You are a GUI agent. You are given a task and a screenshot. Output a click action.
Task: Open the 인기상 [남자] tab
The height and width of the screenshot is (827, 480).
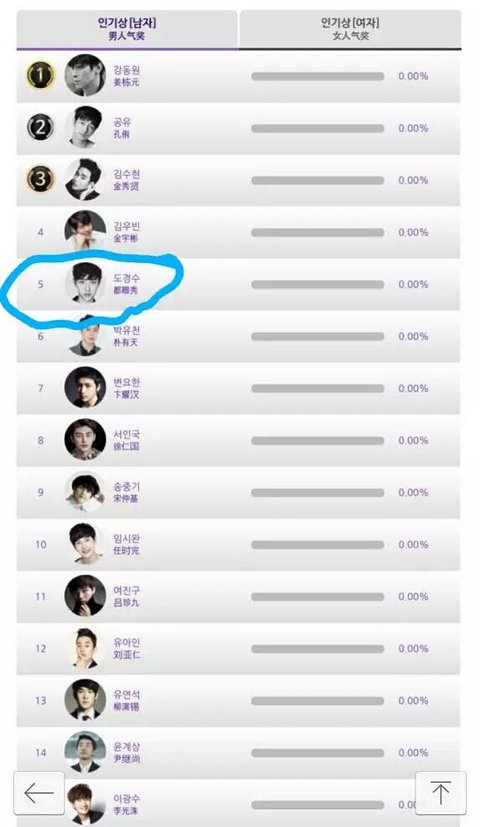pos(127,29)
